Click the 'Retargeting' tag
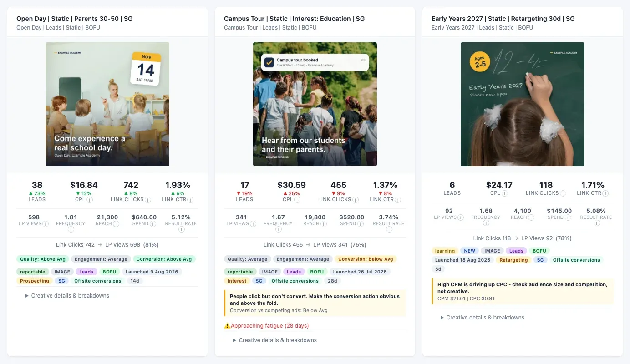The image size is (630, 364). point(513,260)
